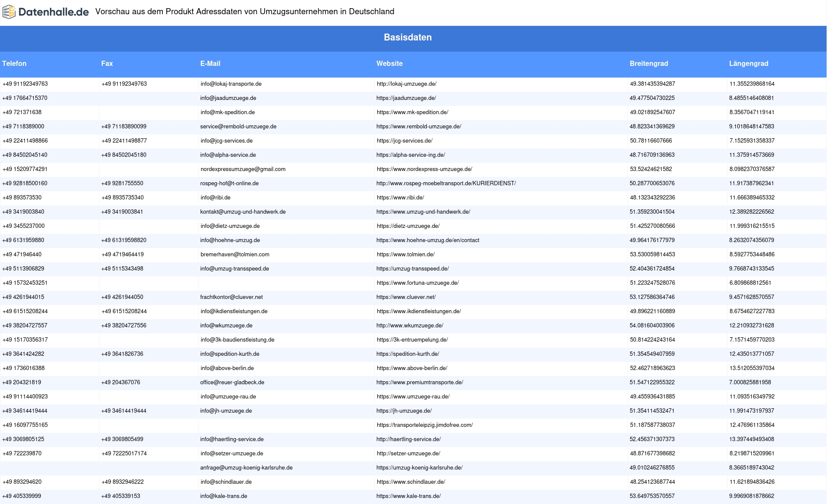Click the https://www.schindlauer.de/ URL

click(x=411, y=482)
